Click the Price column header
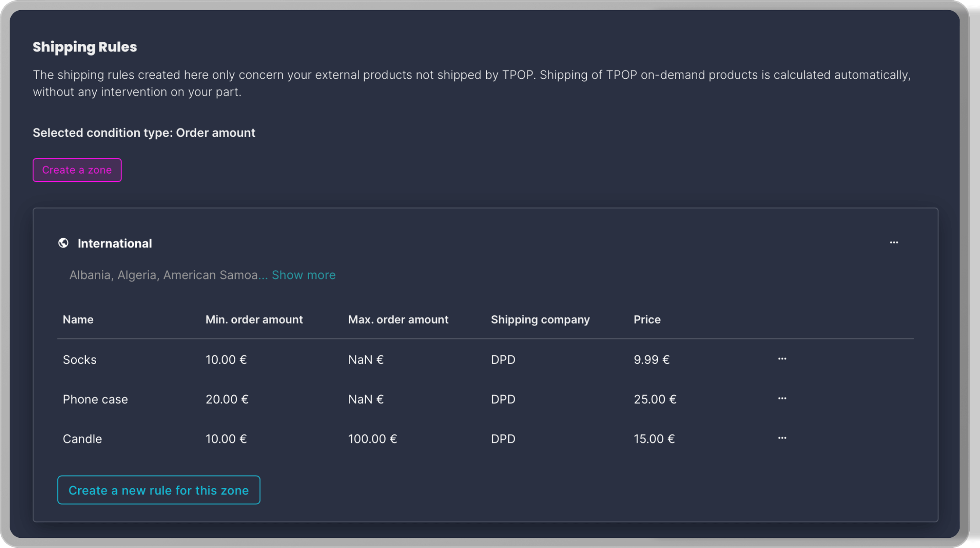 [x=647, y=319]
